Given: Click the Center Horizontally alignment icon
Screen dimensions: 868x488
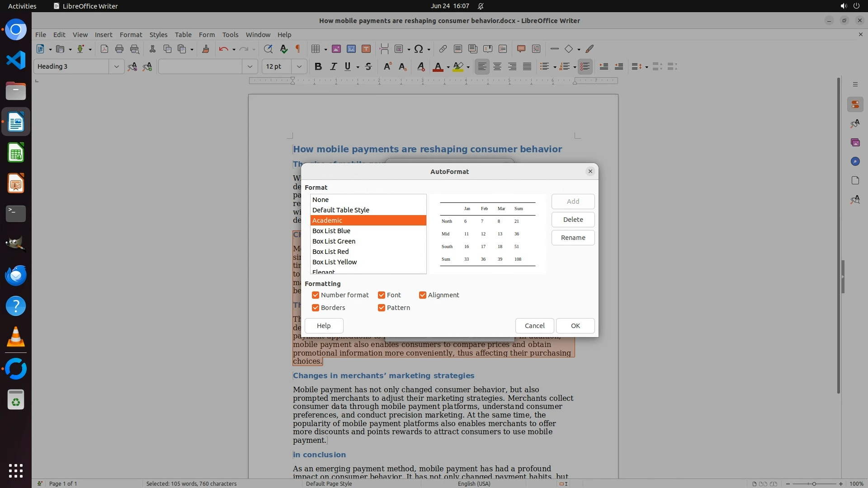Looking at the screenshot, I should coord(497,66).
